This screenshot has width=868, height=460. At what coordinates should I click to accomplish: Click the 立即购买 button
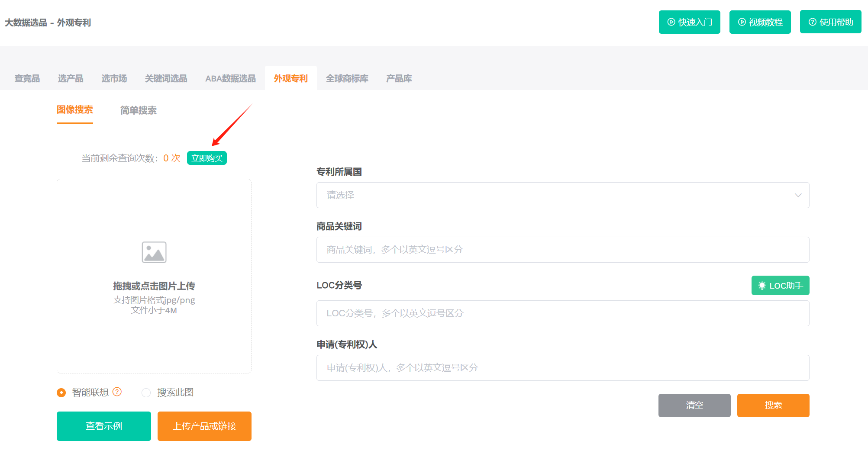point(207,158)
